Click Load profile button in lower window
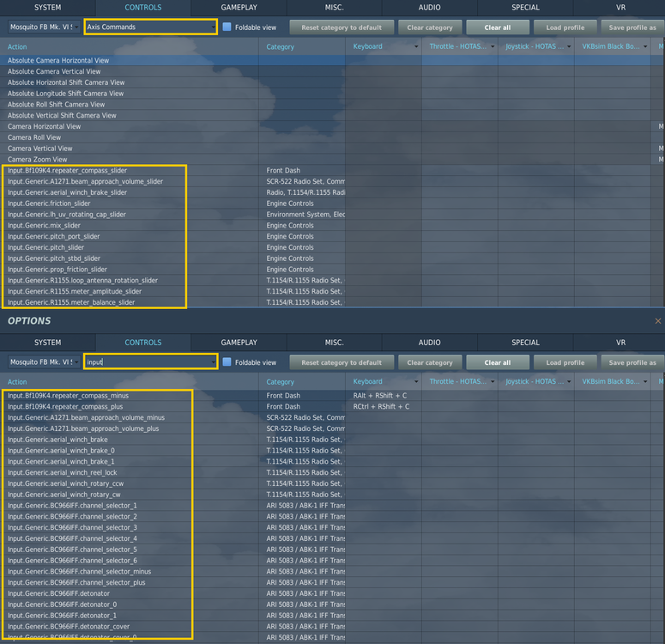The image size is (665, 644). [565, 362]
